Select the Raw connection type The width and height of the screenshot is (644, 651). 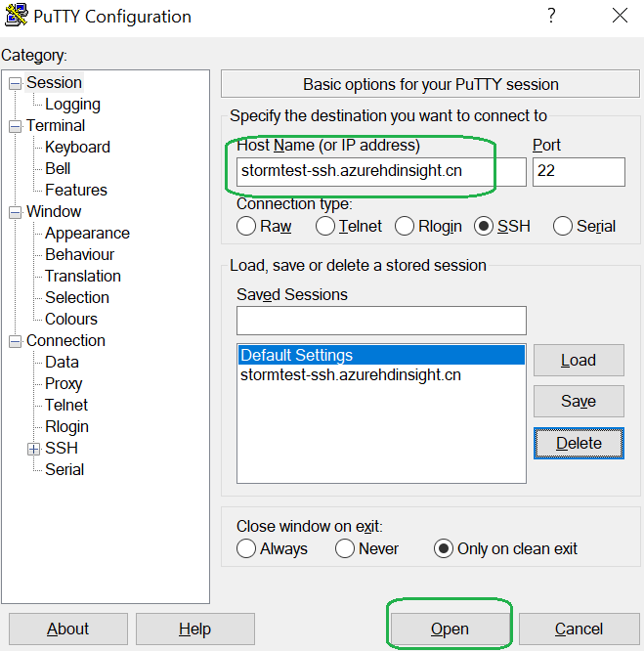[246, 226]
